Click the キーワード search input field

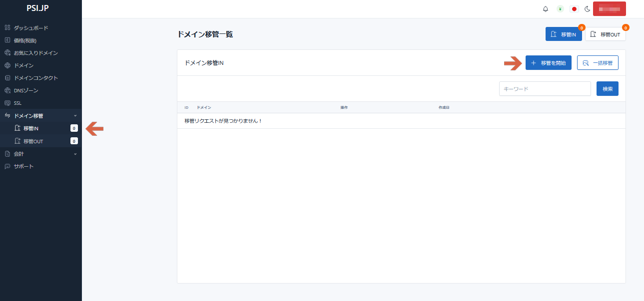coord(545,89)
